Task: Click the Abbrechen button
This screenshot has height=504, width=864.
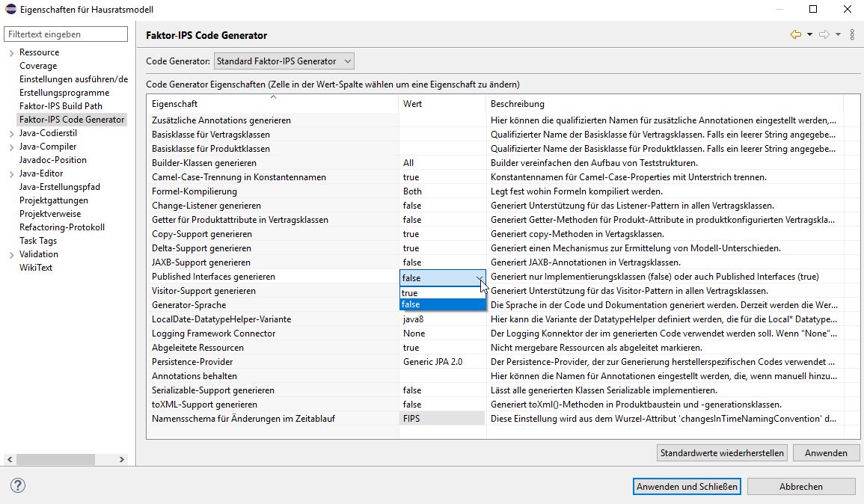Action: tap(800, 486)
